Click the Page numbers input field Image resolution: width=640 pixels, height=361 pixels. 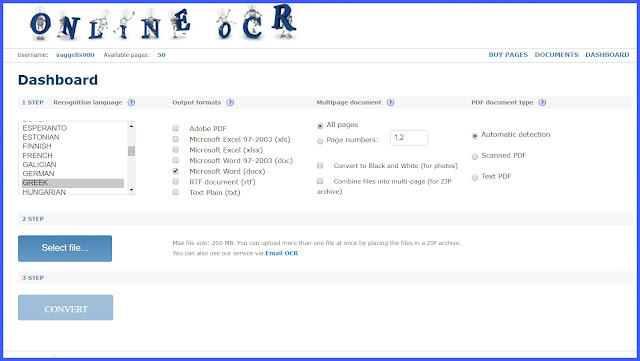coord(409,138)
